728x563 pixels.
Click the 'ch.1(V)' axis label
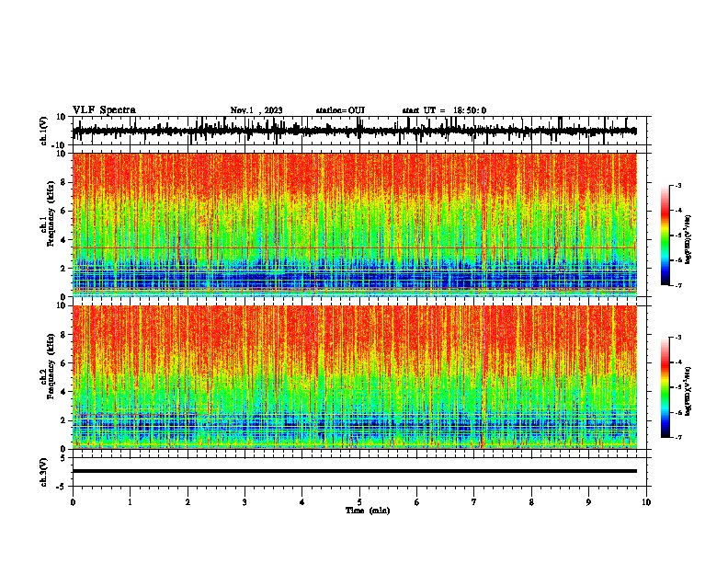click(x=44, y=131)
